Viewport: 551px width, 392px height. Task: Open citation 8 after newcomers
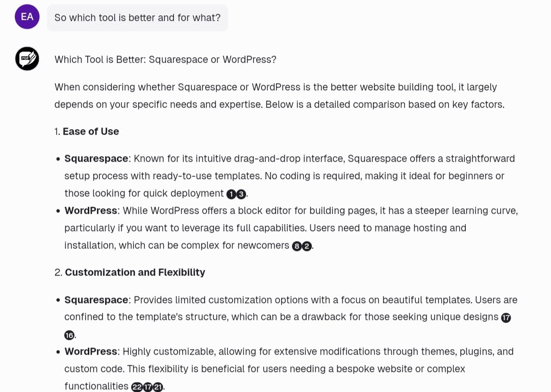coord(296,246)
